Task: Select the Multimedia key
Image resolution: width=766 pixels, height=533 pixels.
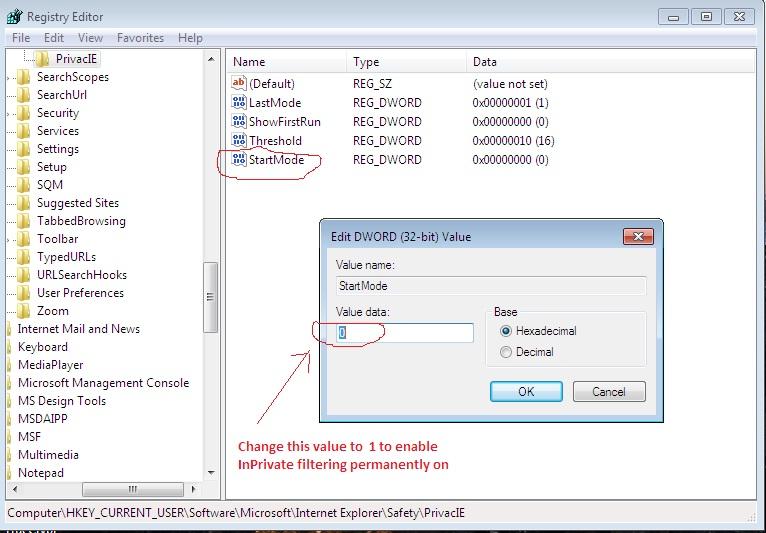Action: point(48,455)
